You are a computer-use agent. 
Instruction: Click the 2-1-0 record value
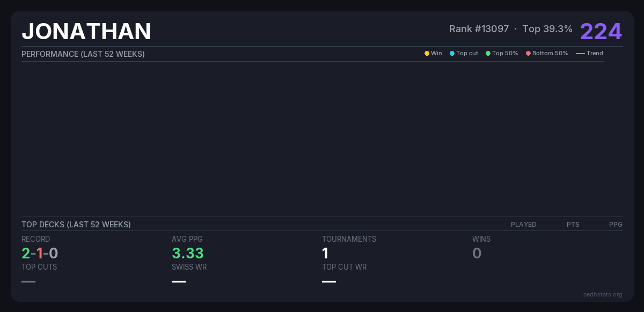coord(40,253)
